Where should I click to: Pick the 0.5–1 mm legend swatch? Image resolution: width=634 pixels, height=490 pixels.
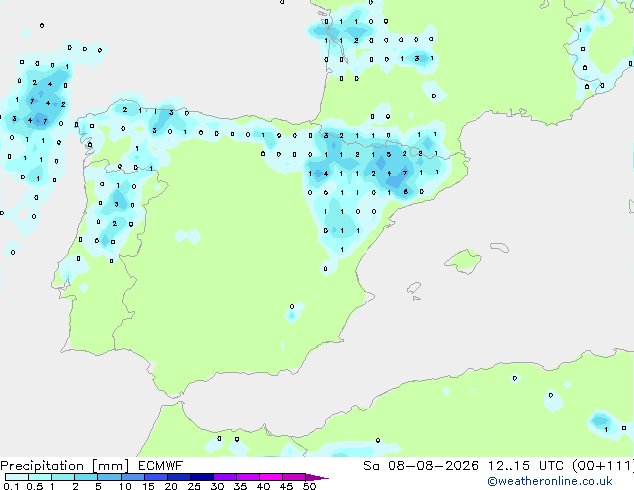coord(40,477)
